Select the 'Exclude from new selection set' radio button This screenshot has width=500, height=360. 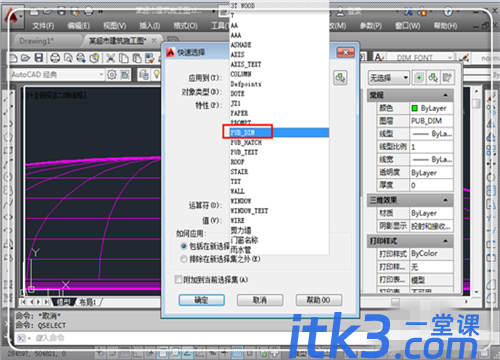click(x=184, y=259)
